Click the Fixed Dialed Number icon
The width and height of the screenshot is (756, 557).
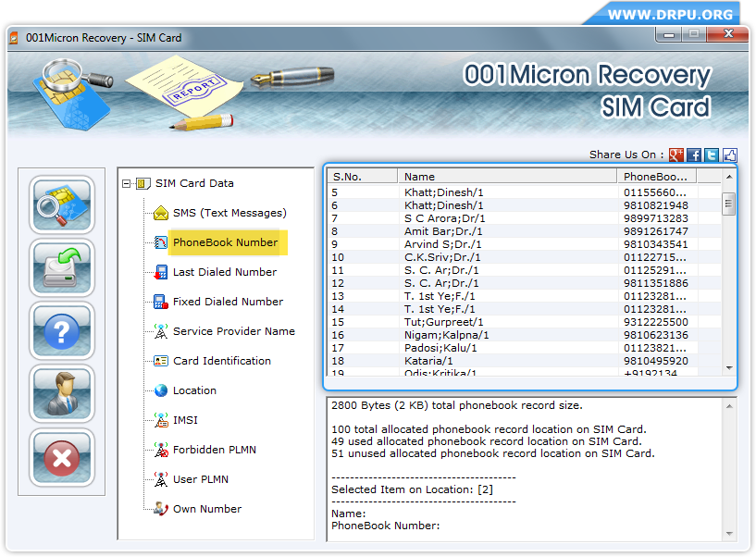click(161, 302)
